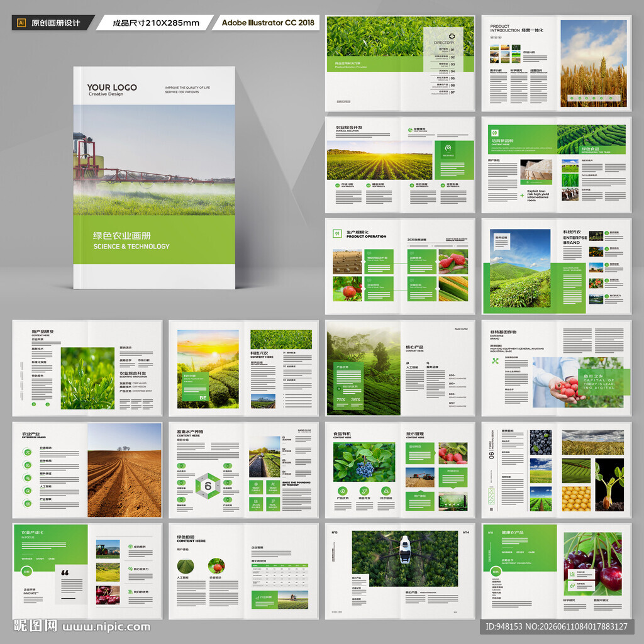Click the hexagon number 6 graphic

(208, 486)
